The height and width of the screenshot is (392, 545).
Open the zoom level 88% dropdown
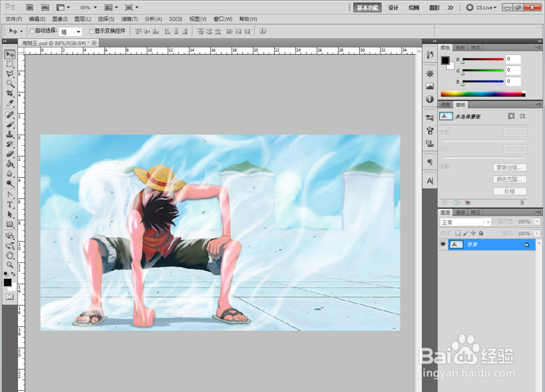click(x=95, y=7)
